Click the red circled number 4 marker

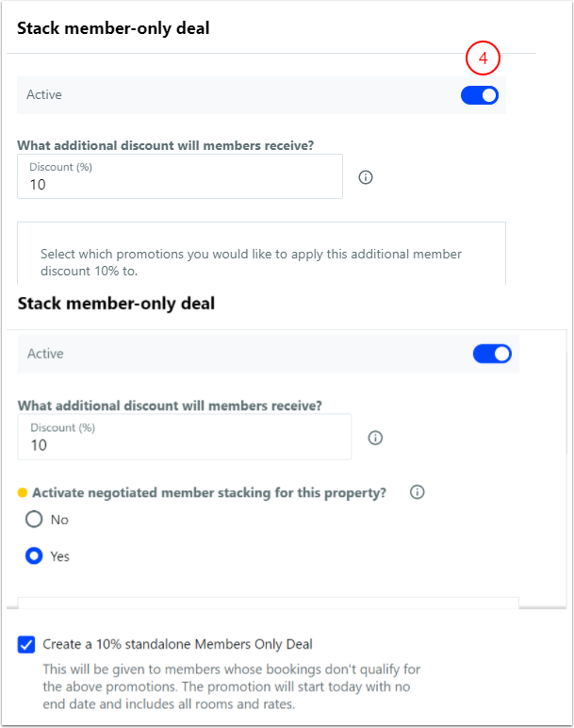point(483,58)
